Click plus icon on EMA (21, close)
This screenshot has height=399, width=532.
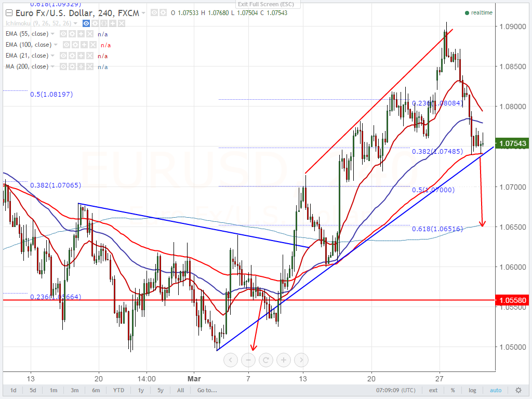[x=81, y=56]
